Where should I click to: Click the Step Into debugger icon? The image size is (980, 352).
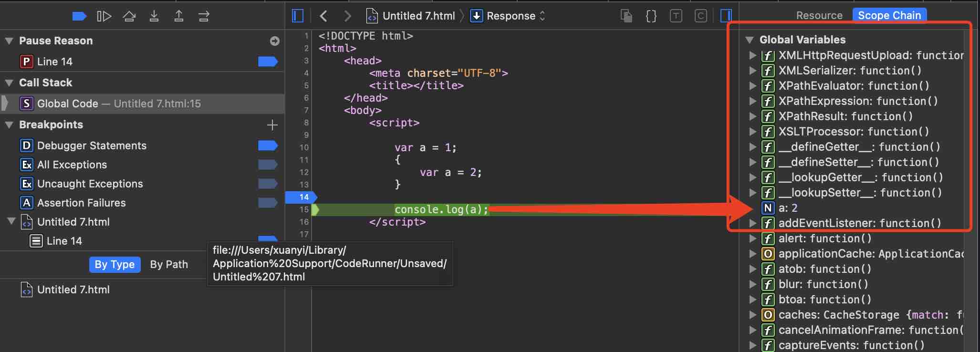pos(154,16)
